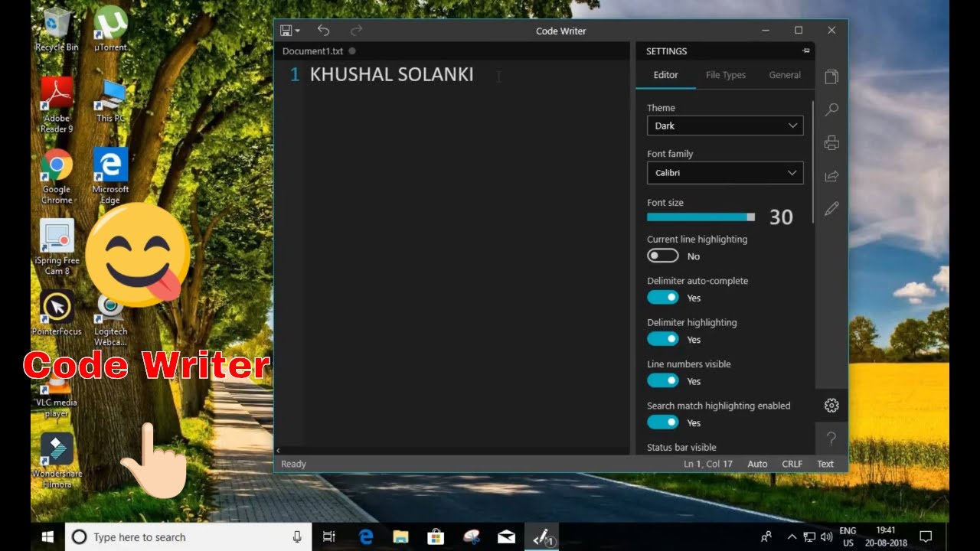Expand the Theme dropdown showing Dark
Image resolution: width=980 pixels, height=551 pixels.
click(x=725, y=126)
